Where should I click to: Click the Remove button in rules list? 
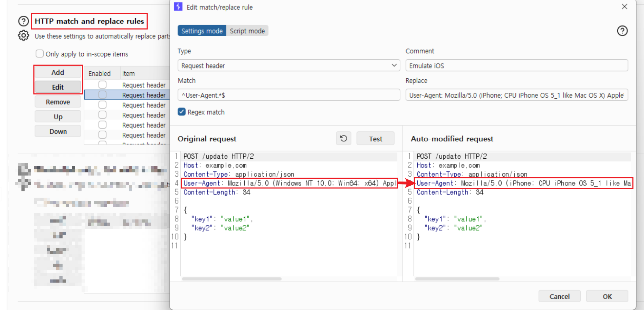tap(58, 102)
